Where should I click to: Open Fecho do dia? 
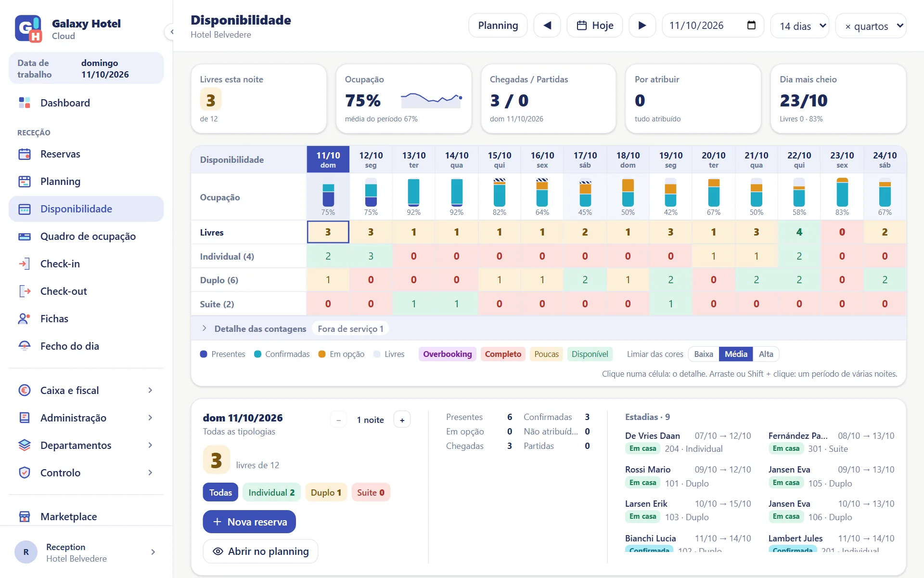click(x=86, y=346)
